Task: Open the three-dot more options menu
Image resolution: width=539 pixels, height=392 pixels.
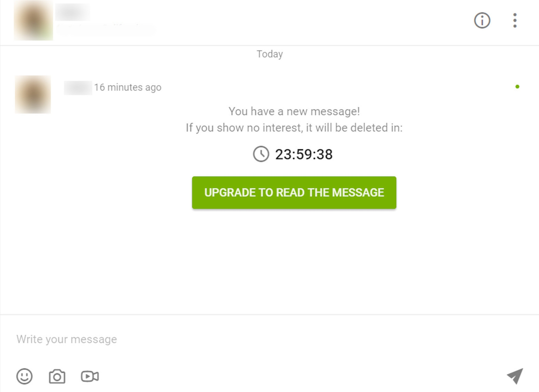Action: point(515,20)
